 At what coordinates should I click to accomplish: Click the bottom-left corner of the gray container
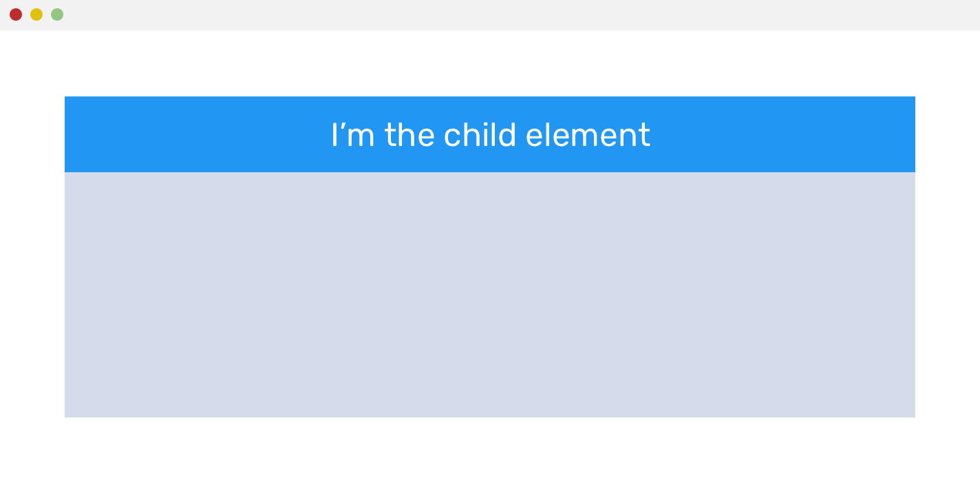pyautogui.click(x=67, y=415)
